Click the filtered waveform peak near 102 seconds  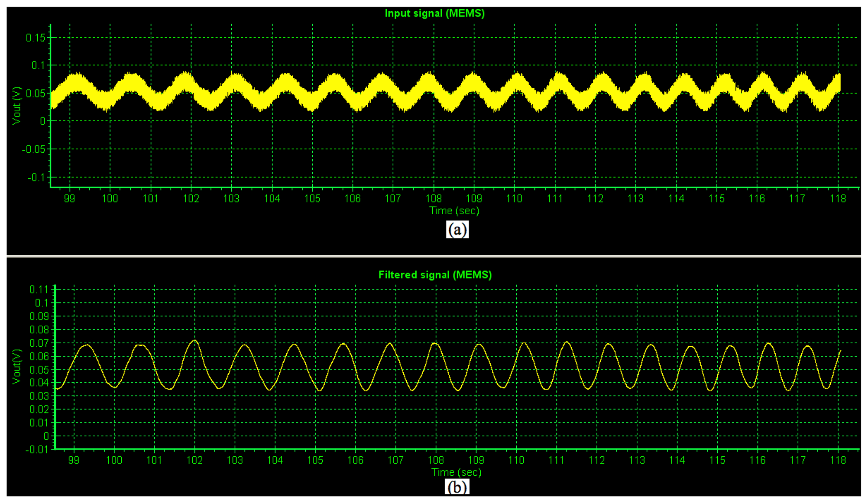tap(195, 341)
